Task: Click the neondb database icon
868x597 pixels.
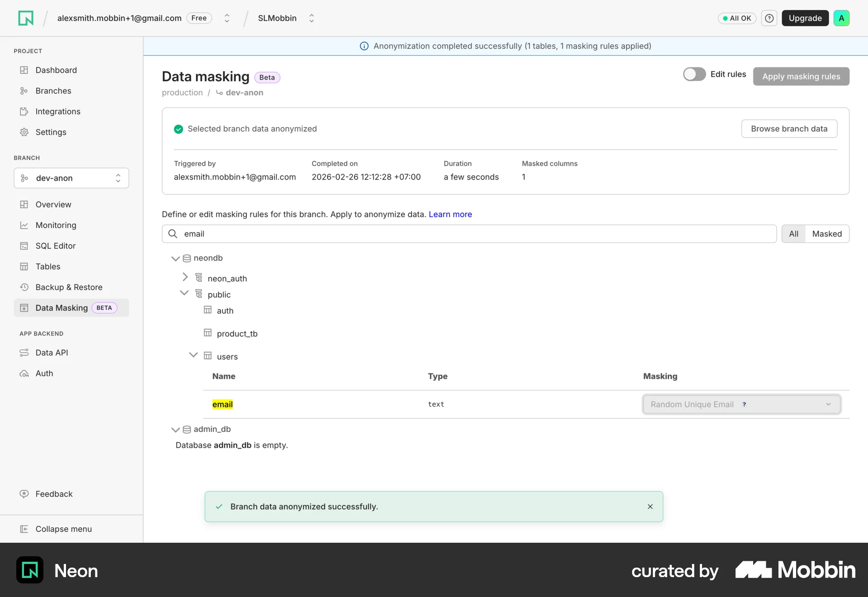Action: [187, 258]
